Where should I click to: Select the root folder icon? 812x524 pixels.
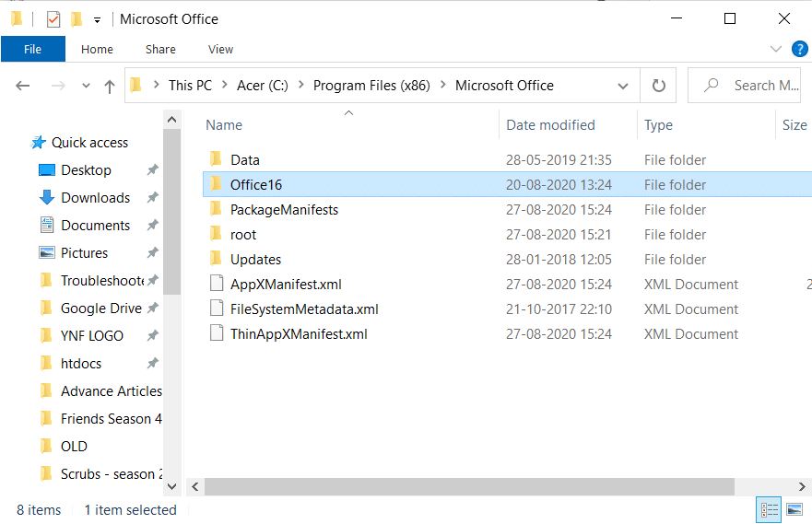click(217, 234)
